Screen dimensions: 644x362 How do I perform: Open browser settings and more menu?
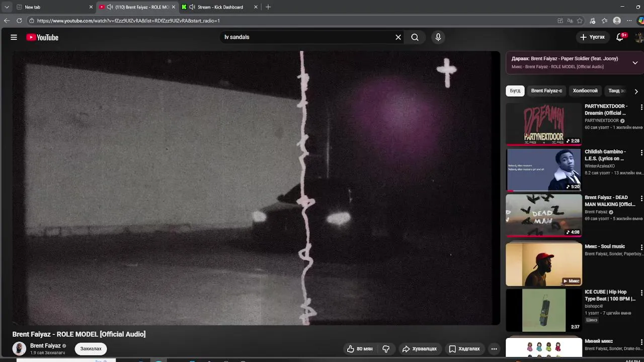pyautogui.click(x=629, y=21)
